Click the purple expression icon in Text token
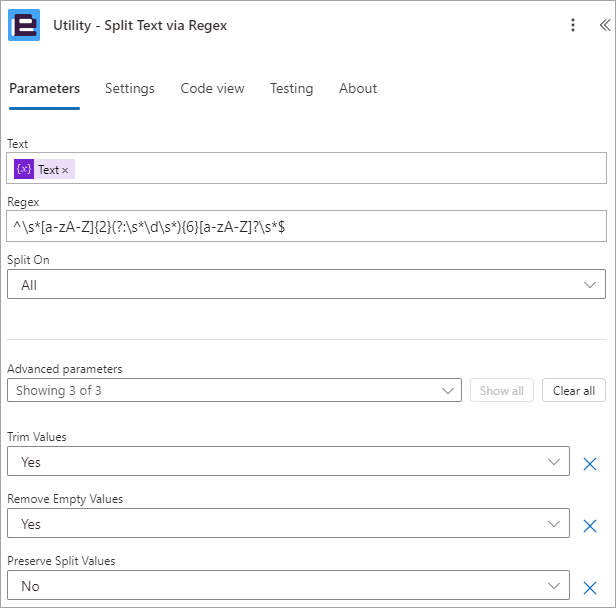This screenshot has width=616, height=608. (x=24, y=170)
